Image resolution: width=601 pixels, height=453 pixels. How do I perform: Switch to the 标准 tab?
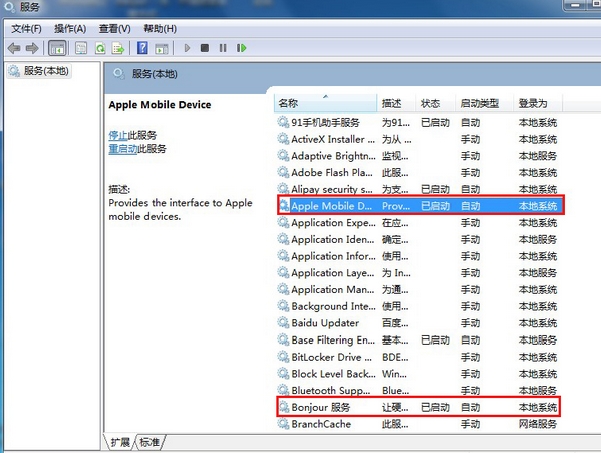click(150, 441)
